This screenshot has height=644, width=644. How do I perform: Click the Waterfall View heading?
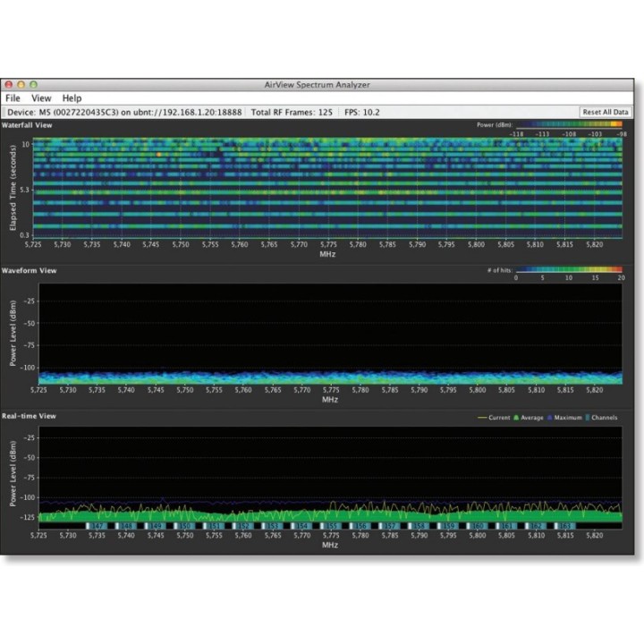click(27, 125)
